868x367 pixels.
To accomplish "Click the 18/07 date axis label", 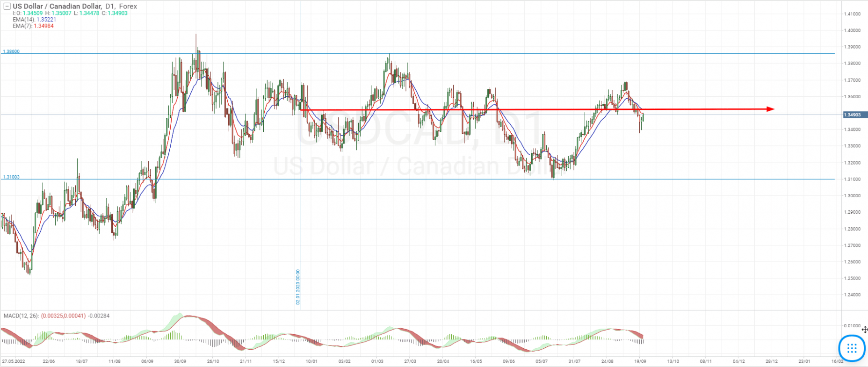I will coord(82,361).
